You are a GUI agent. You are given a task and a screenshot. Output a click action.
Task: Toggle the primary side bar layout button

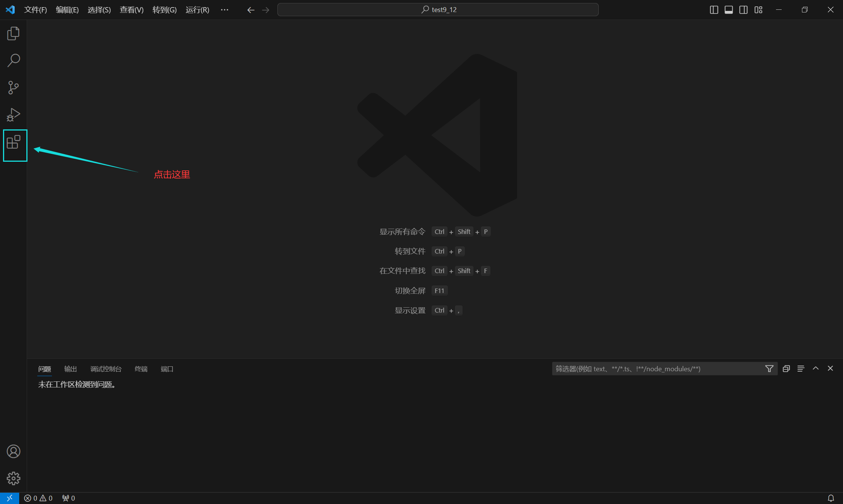pos(714,10)
